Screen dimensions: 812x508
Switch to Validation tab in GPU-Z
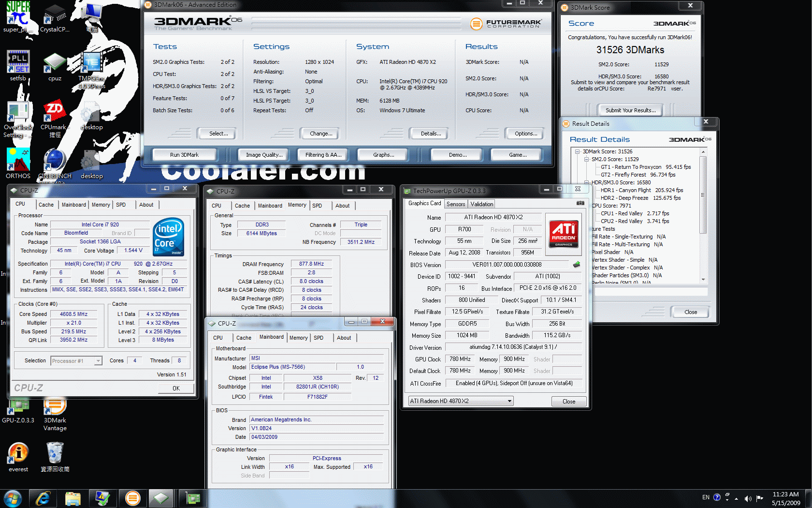click(482, 204)
